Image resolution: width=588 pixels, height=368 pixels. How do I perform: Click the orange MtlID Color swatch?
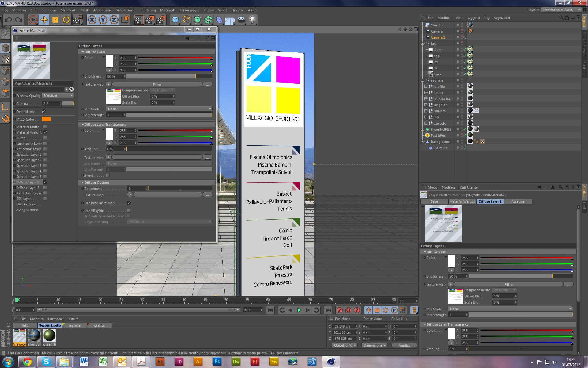point(46,119)
